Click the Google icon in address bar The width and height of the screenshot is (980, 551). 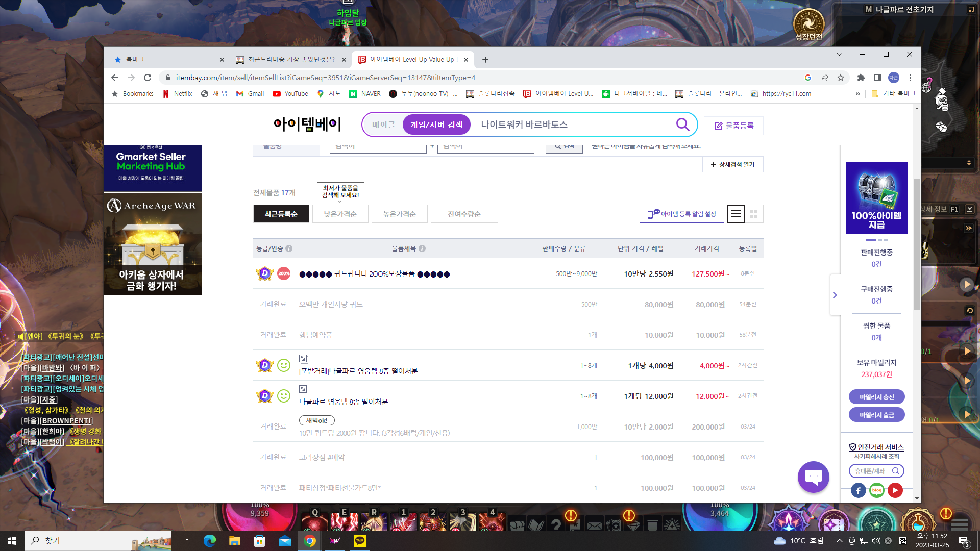coord(808,78)
